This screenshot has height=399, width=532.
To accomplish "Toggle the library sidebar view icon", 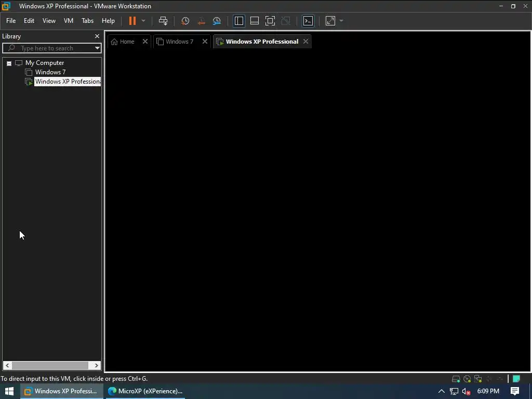I will coord(239,21).
